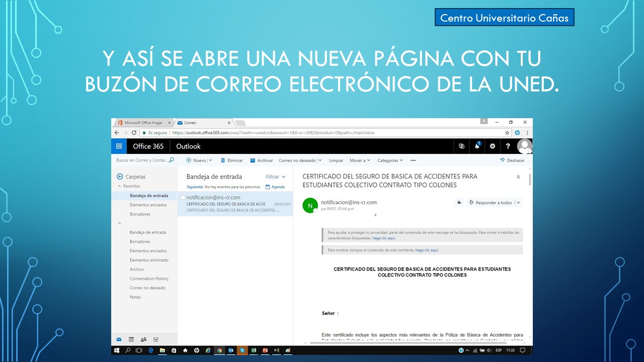This screenshot has width=644, height=362.
Task: Switch to Calendar in the bottom navigation
Action: pyautogui.click(x=131, y=339)
